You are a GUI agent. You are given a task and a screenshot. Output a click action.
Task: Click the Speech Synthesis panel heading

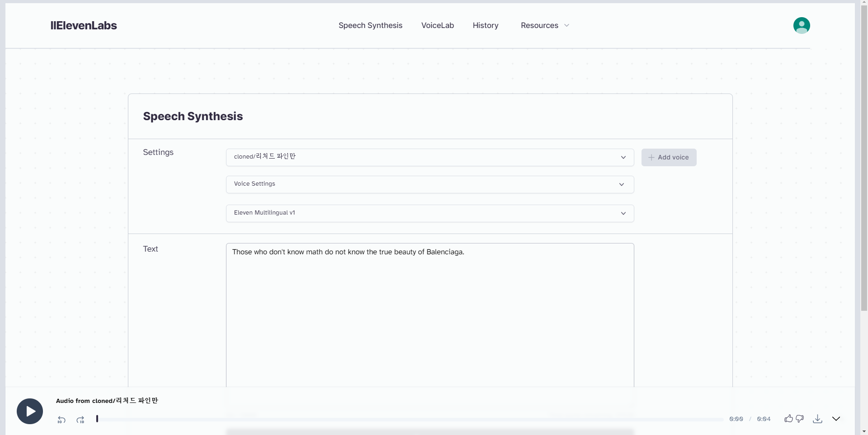coord(193,117)
